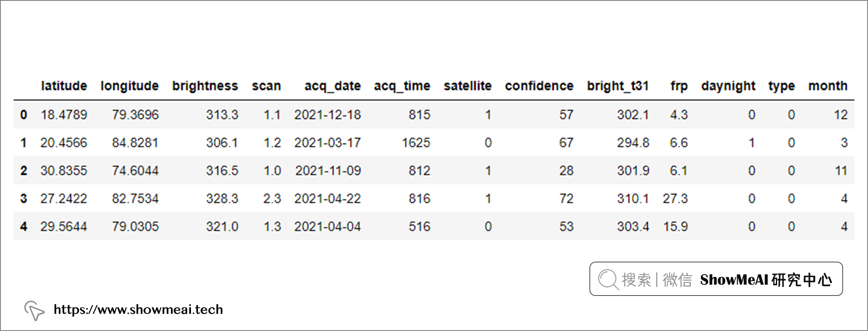Viewport: 868px width, 331px height.
Task: Select the date cell 2021-12-18
Action: click(x=328, y=115)
